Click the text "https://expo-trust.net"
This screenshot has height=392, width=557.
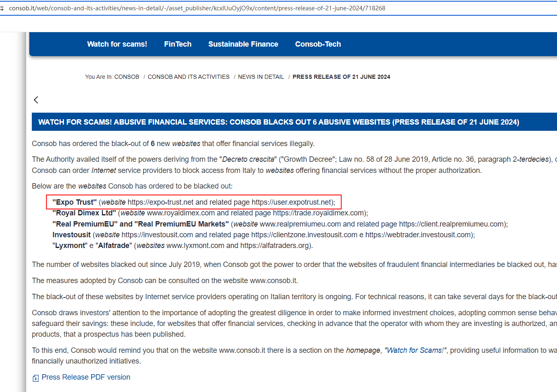coord(161,202)
